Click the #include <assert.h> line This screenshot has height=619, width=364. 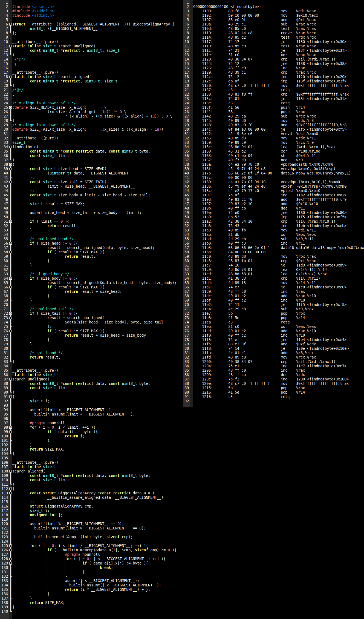coord(33,7)
